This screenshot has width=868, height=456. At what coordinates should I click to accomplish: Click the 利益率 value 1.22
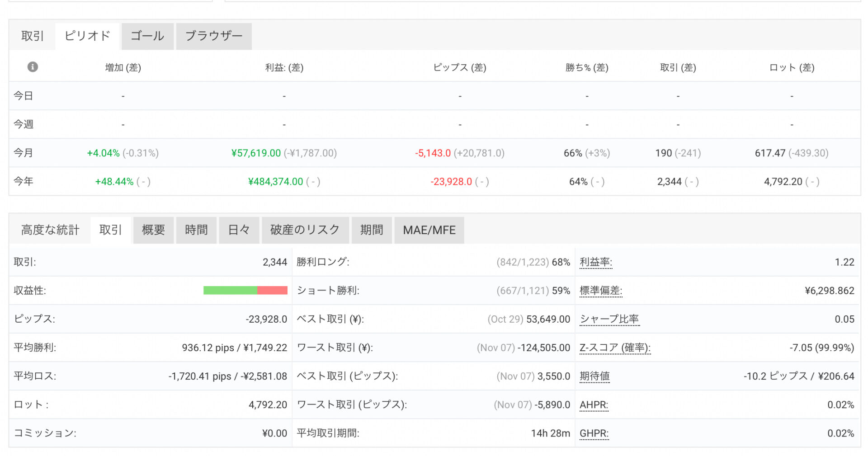point(844,262)
